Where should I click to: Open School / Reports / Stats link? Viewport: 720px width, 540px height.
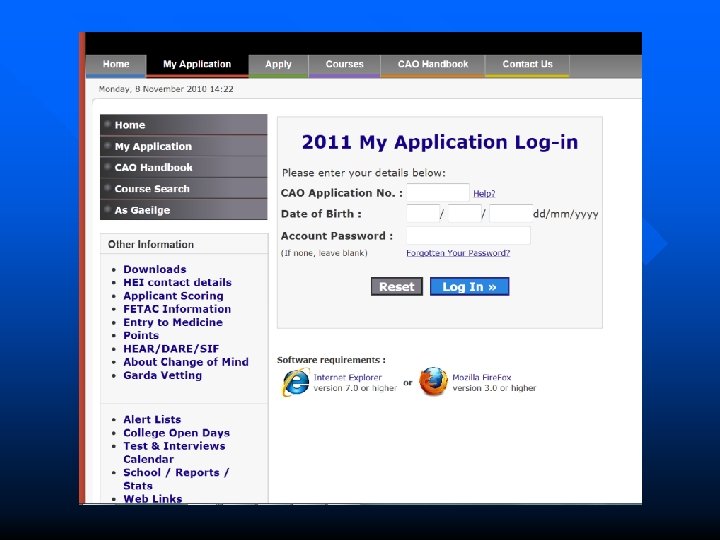[176, 479]
